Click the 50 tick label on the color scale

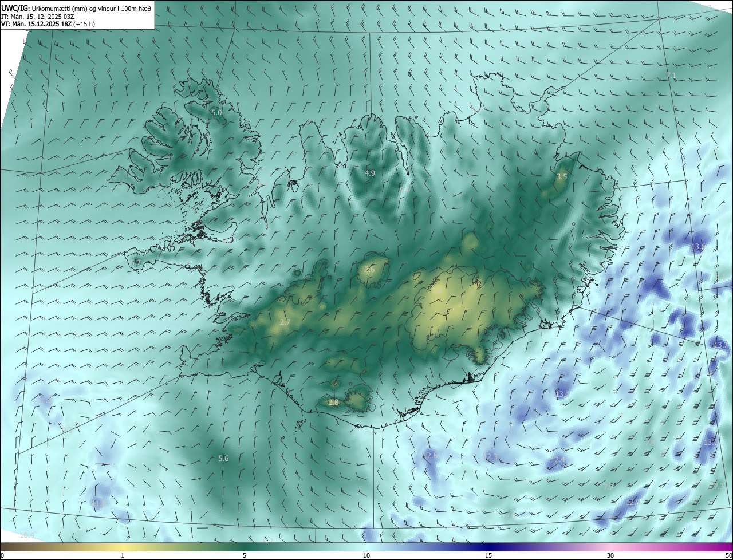click(728, 555)
